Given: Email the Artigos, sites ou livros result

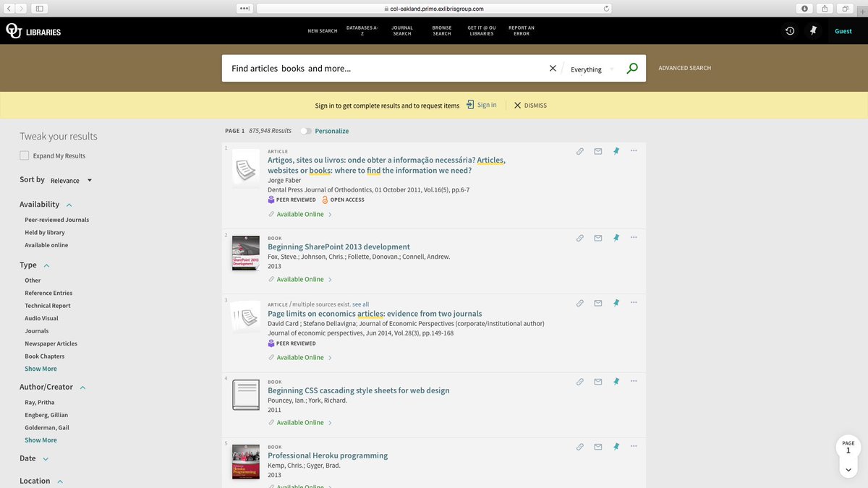Looking at the screenshot, I should tap(598, 151).
